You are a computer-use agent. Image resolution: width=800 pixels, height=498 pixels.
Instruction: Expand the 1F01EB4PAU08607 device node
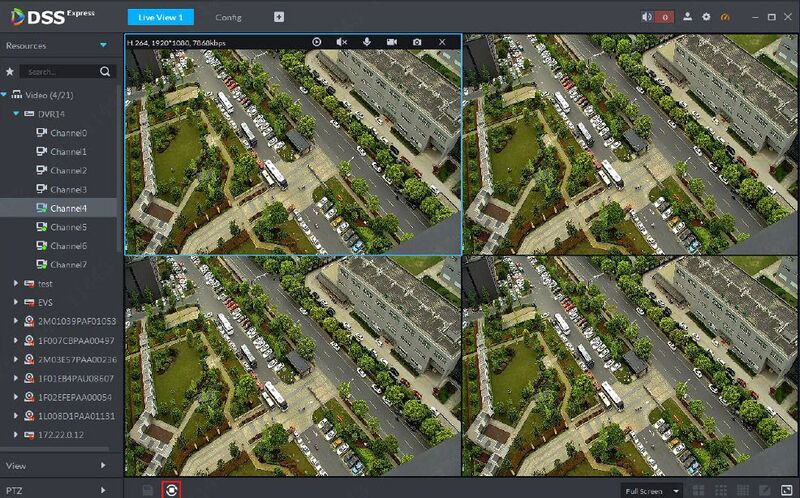(x=16, y=378)
